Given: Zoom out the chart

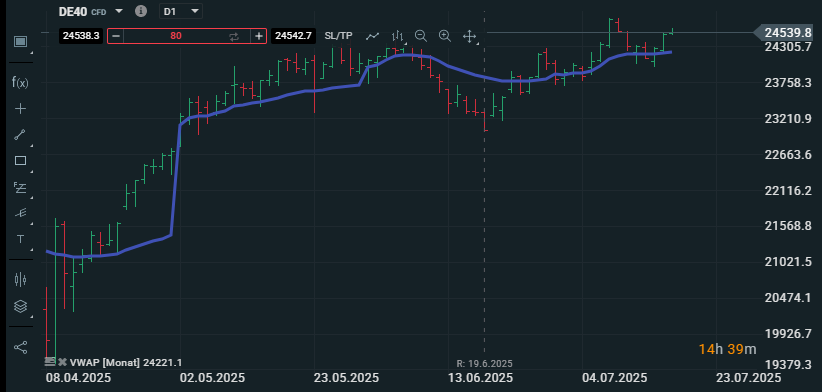Looking at the screenshot, I should pyautogui.click(x=420, y=36).
